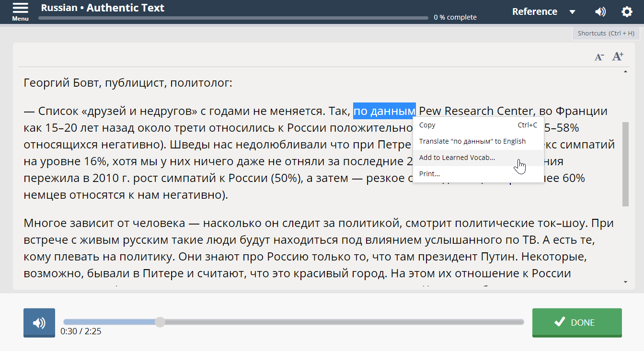Click the audio playback slider handle
Image resolution: width=644 pixels, height=351 pixels.
pos(160,322)
